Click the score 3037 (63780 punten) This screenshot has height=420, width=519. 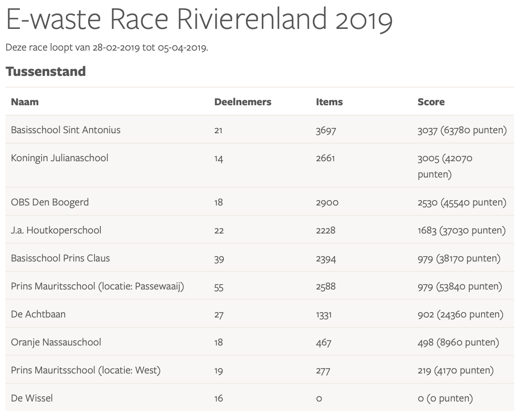pos(462,131)
